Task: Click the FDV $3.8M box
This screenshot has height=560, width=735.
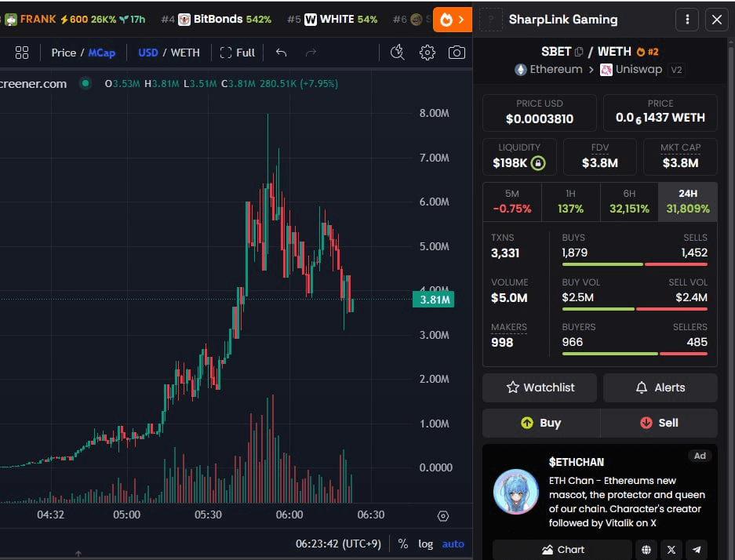Action: click(x=599, y=157)
